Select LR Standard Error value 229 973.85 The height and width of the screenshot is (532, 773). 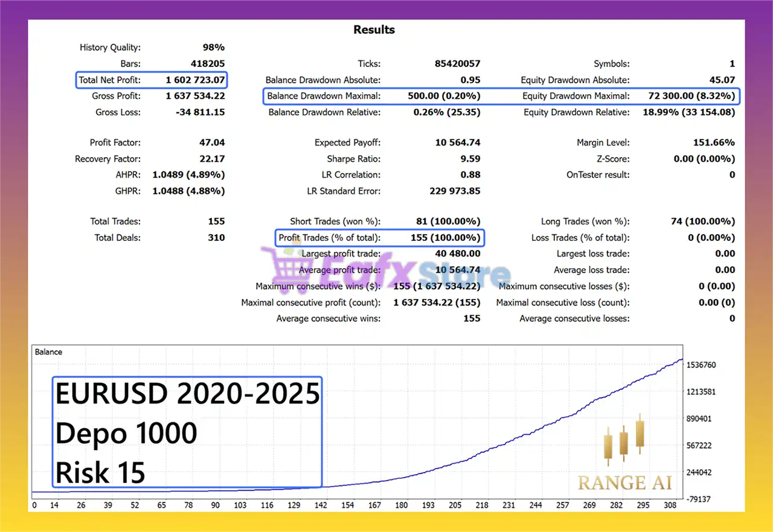(454, 191)
